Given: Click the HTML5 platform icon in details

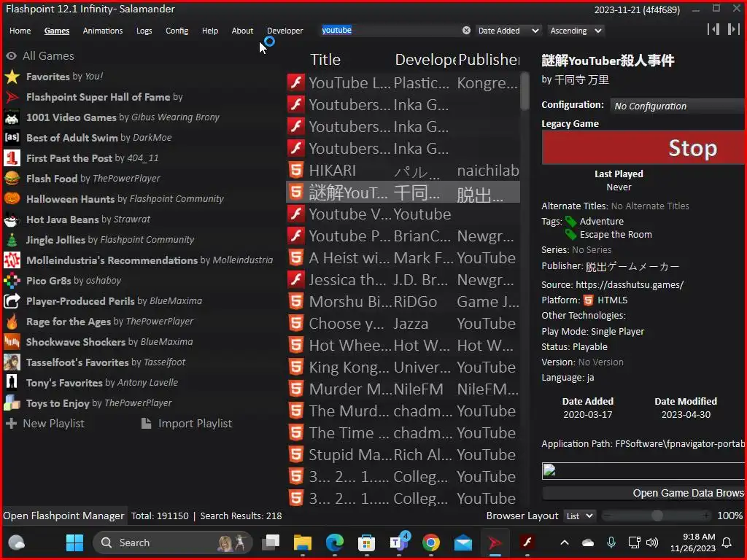Looking at the screenshot, I should pos(589,300).
